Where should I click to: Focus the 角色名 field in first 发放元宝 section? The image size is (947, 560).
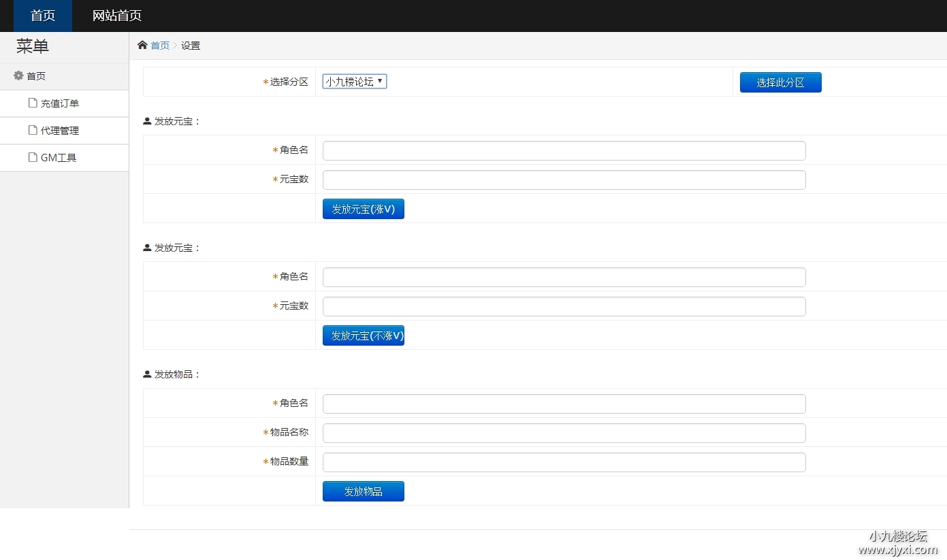click(x=564, y=150)
